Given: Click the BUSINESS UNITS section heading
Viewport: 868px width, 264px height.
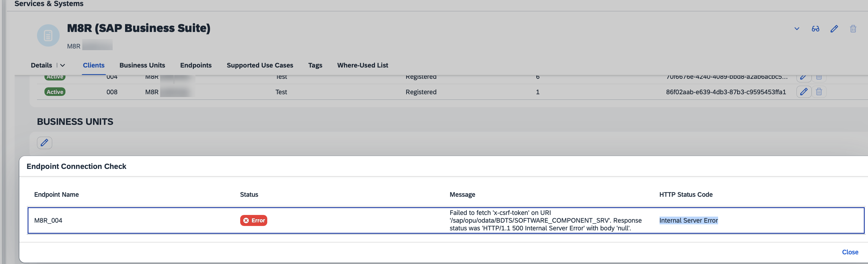Looking at the screenshot, I should (x=75, y=122).
